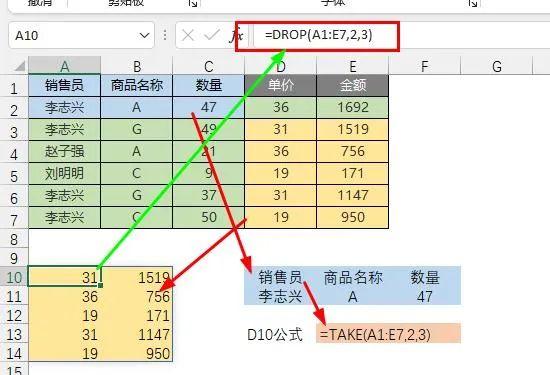Cancel formula entry with X icon
550x375 pixels.
pyautogui.click(x=188, y=35)
